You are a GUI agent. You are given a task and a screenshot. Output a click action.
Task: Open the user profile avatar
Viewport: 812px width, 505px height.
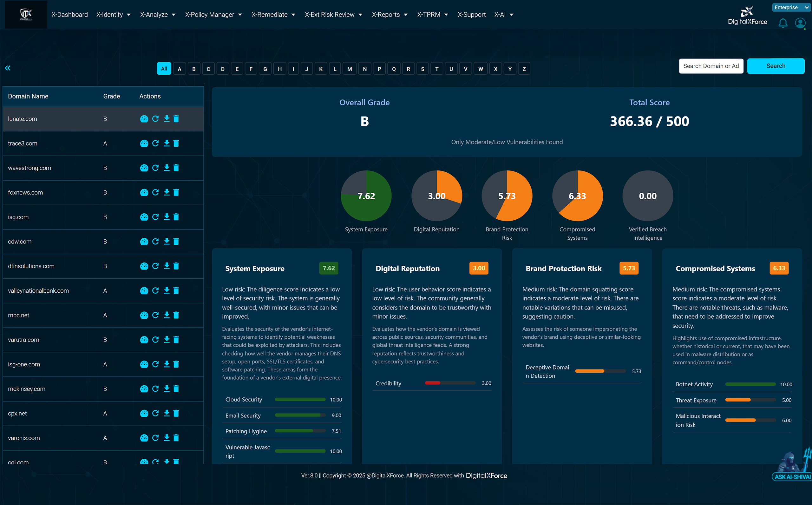coord(800,23)
